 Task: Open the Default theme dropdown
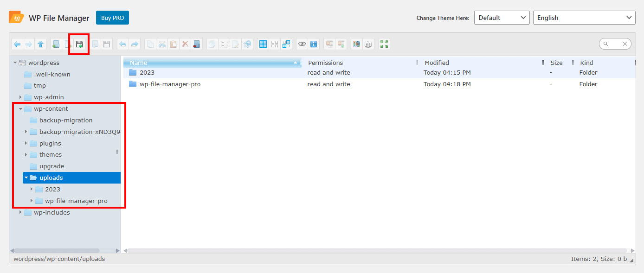click(502, 18)
